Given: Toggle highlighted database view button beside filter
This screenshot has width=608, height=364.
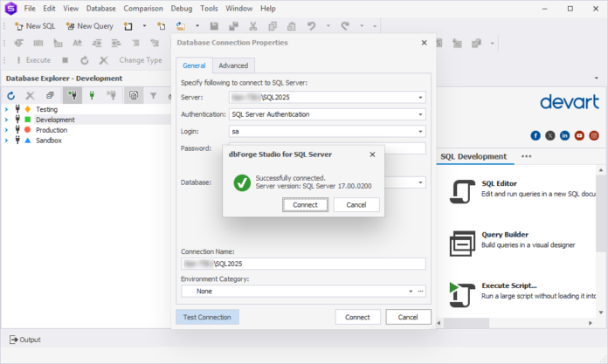Looking at the screenshot, I should click(x=134, y=95).
